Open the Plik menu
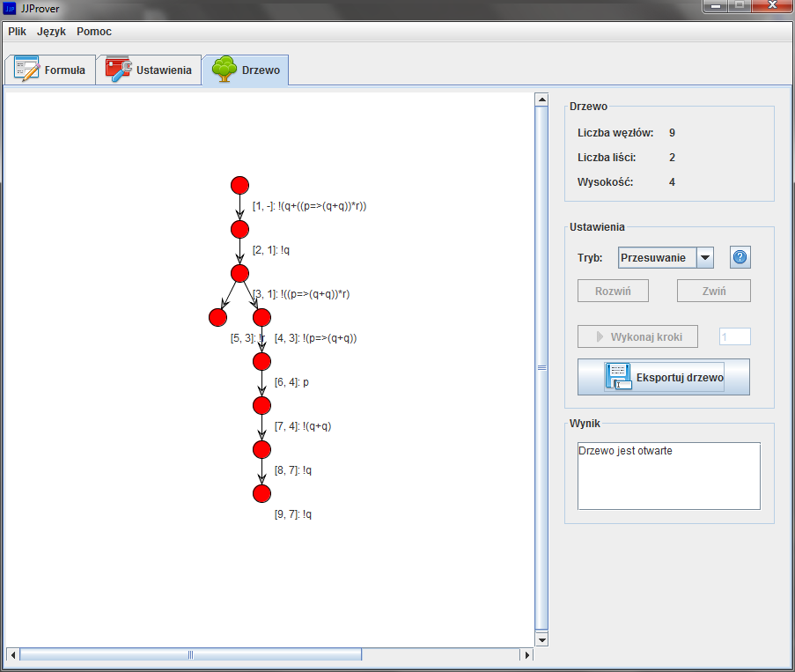This screenshot has width=795, height=672. click(18, 32)
